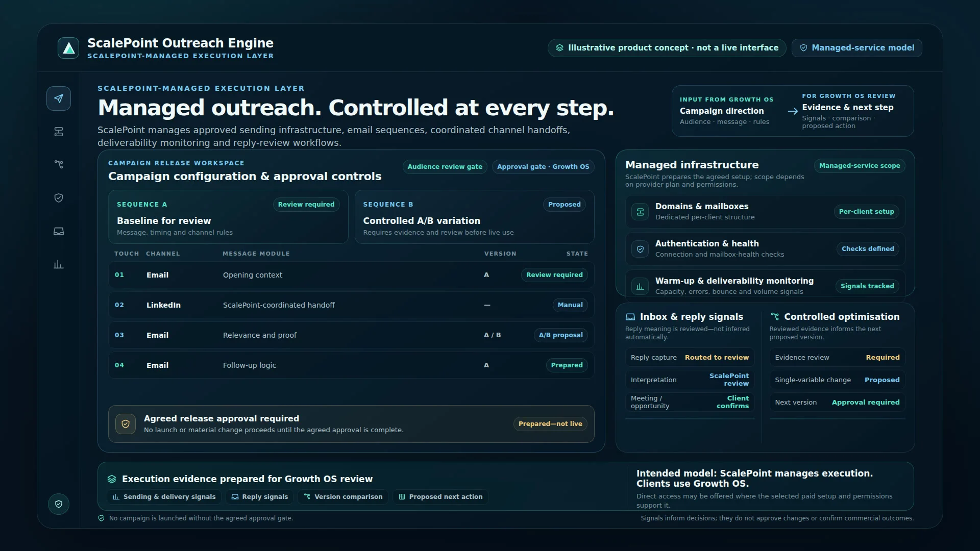Select touch 03 Email Relevance and proof row
This screenshot has width=980, height=551.
351,335
